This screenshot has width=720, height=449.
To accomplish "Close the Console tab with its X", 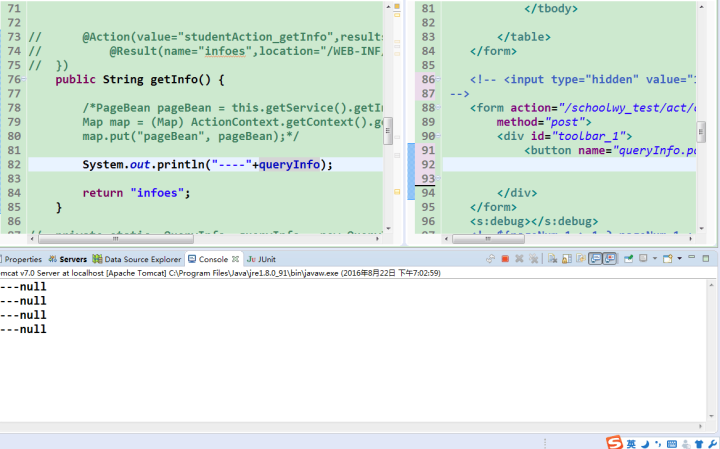I will tap(235, 259).
